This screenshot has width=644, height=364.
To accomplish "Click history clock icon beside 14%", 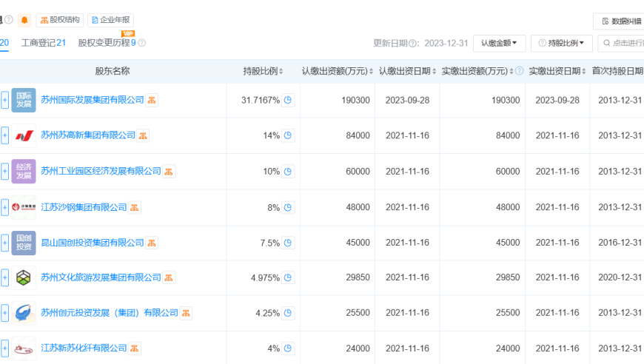I will (x=288, y=135).
